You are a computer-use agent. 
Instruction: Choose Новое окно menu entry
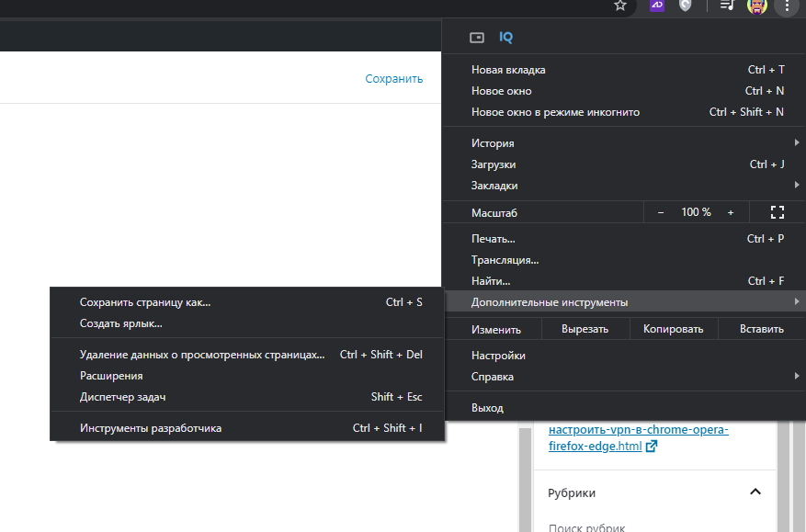tap(623, 91)
